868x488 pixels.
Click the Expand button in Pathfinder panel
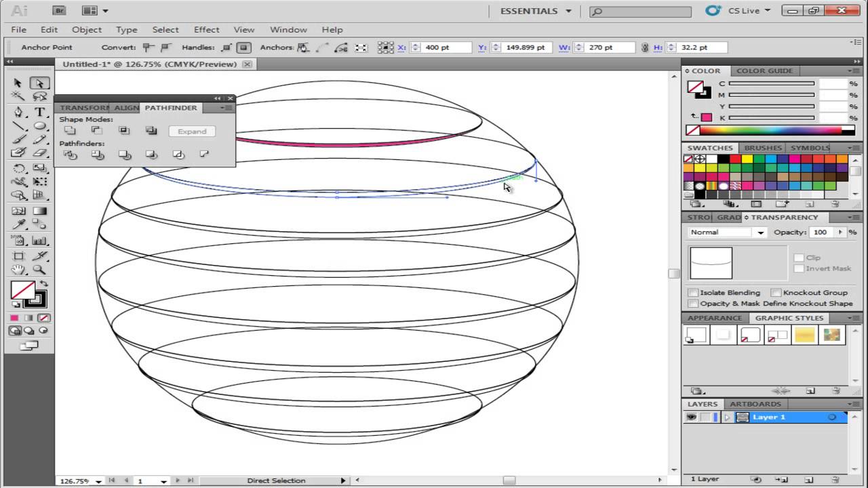[x=192, y=131]
